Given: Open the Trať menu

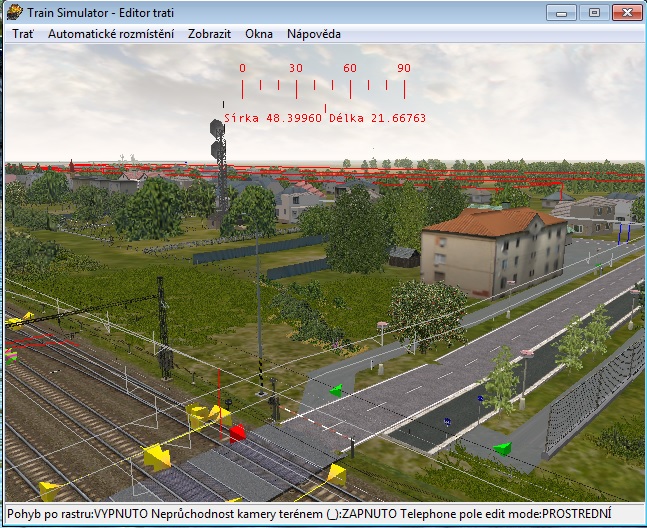Looking at the screenshot, I should coord(23,34).
